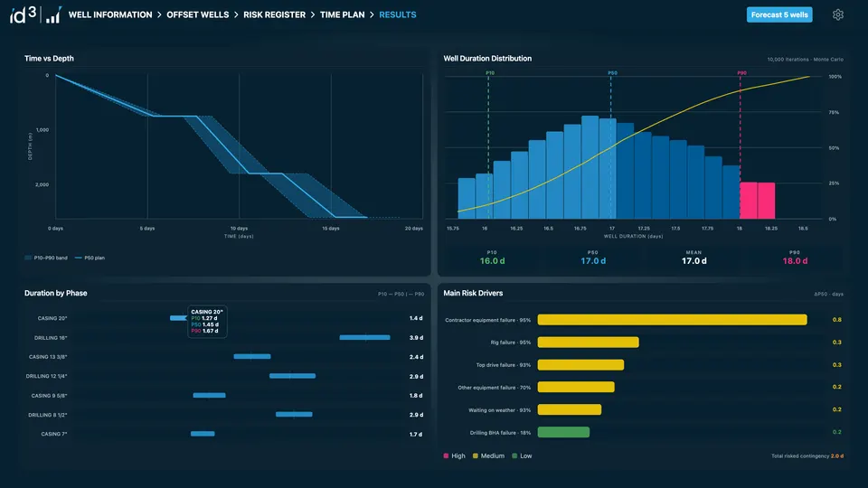Click the Contractor equipment failure bar
The width and height of the screenshot is (868, 488).
click(x=672, y=320)
